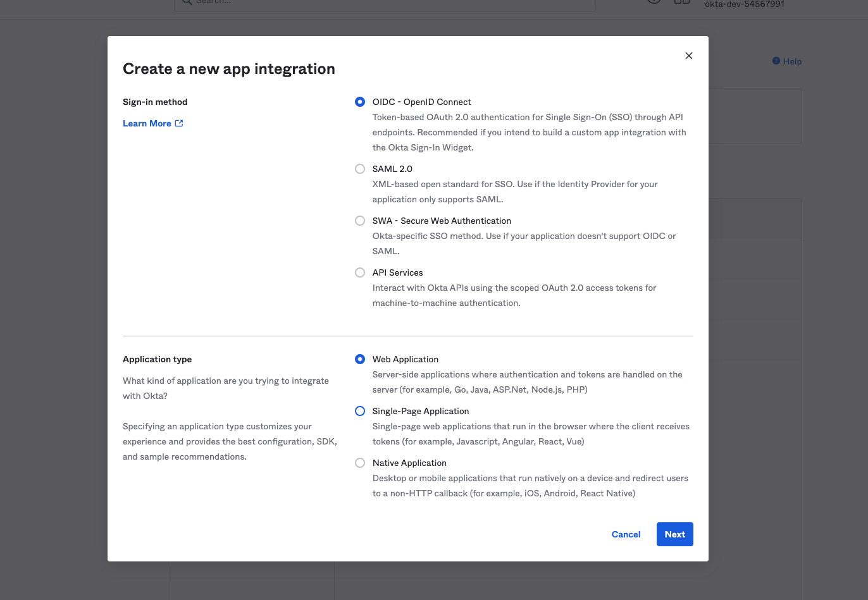Screen dimensions: 868x600
Task: Click the apps grid icon in the header
Action: click(682, 3)
